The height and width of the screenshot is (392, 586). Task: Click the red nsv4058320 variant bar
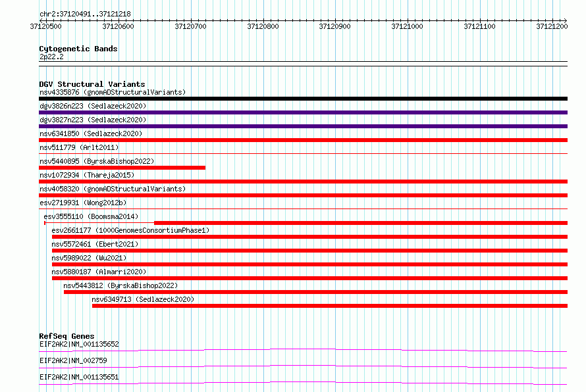tap(303, 195)
